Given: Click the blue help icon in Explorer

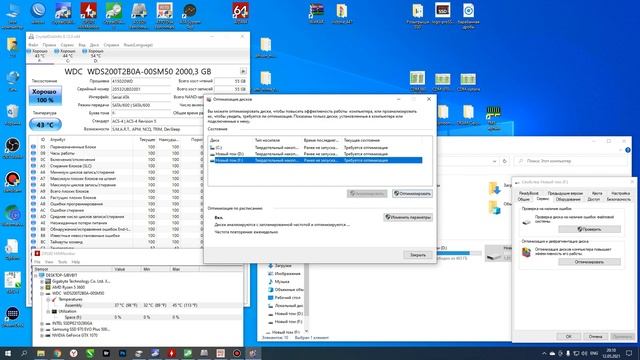Looking at the screenshot, I should coord(628,150).
